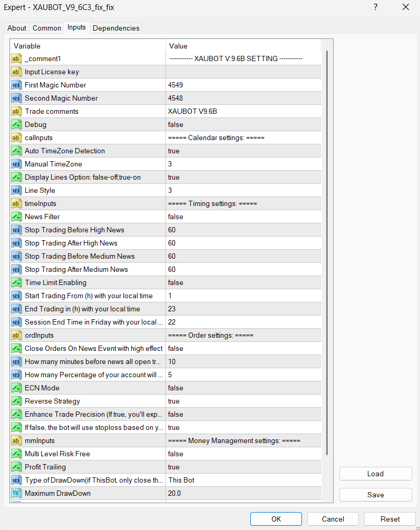Click the boolean icon next to ECN Mode

pyautogui.click(x=16, y=388)
